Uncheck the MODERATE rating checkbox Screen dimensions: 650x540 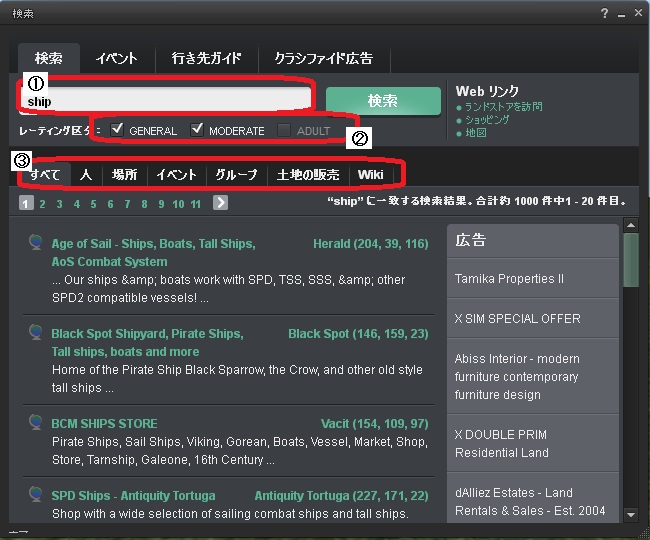(x=197, y=129)
